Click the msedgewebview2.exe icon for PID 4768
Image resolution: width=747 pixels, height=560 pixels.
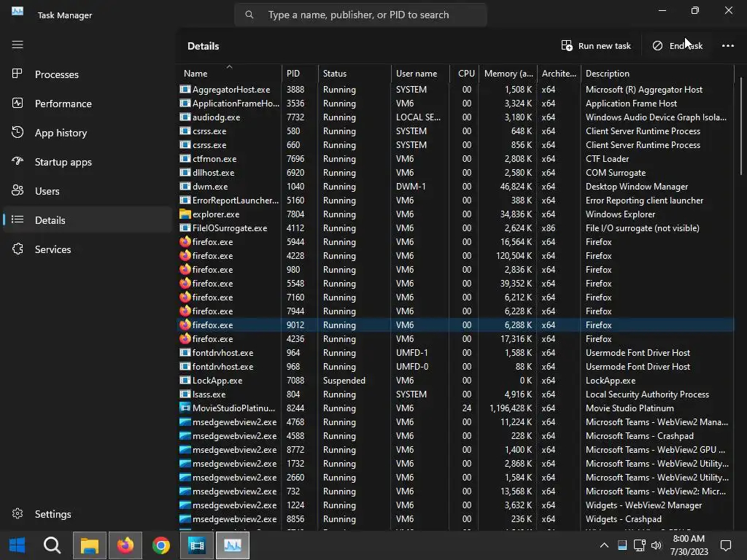pos(185,422)
